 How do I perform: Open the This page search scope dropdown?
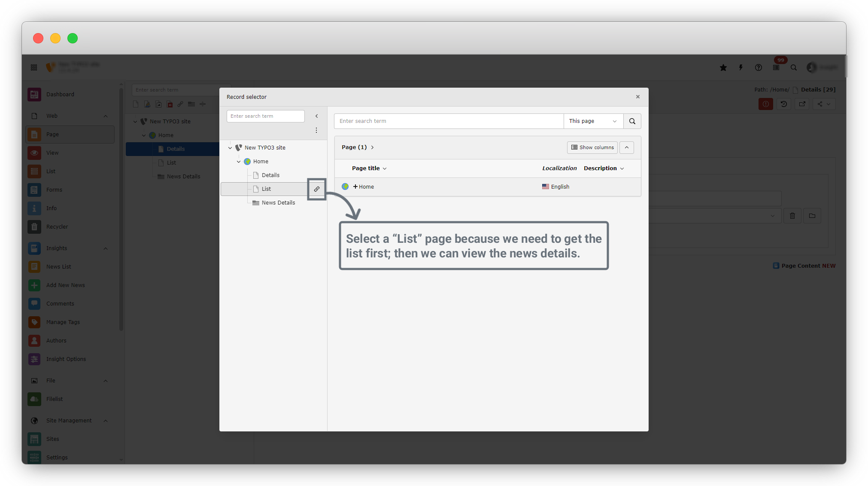(593, 121)
